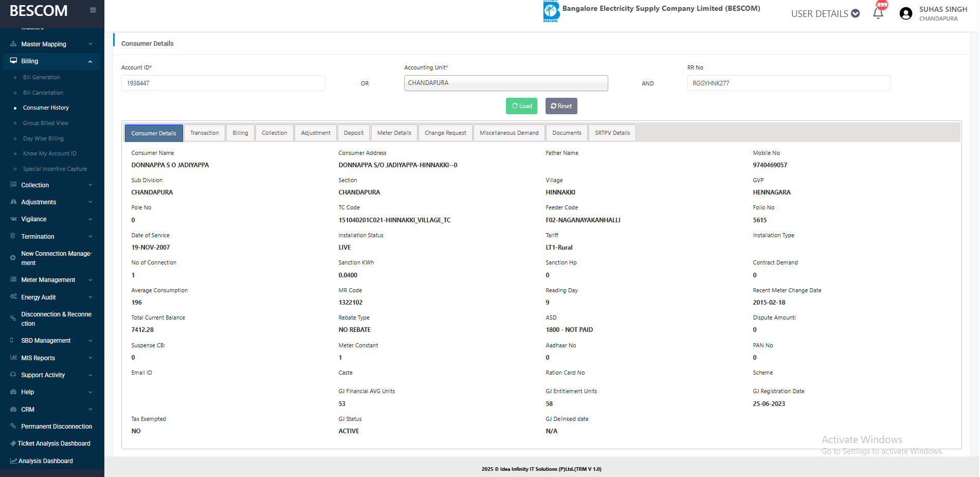980x477 pixels.
Task: Open the SRTPV Details tab
Action: 612,133
